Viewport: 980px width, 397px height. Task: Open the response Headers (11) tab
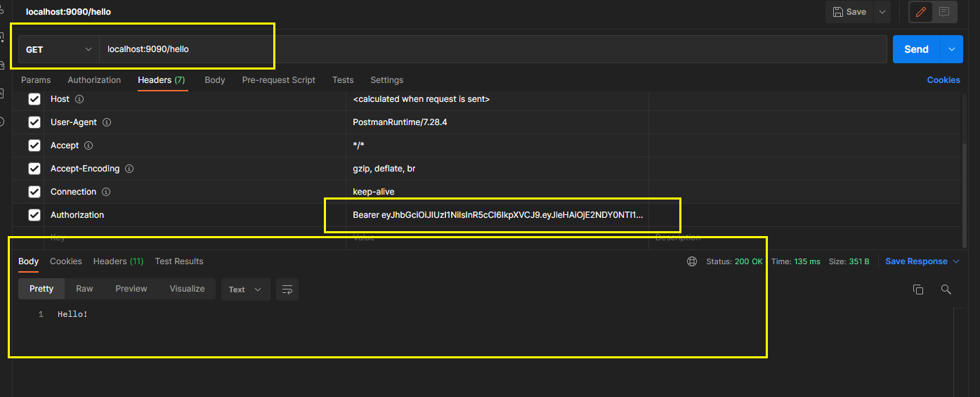click(118, 261)
